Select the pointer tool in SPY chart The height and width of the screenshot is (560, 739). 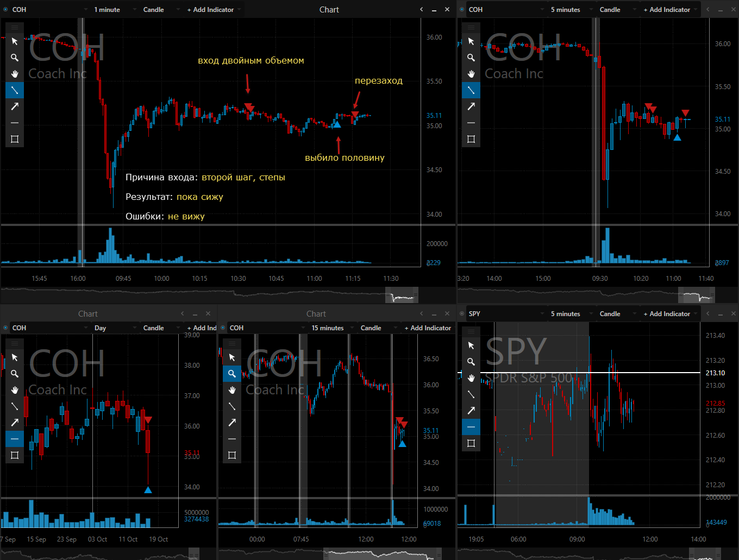click(471, 345)
